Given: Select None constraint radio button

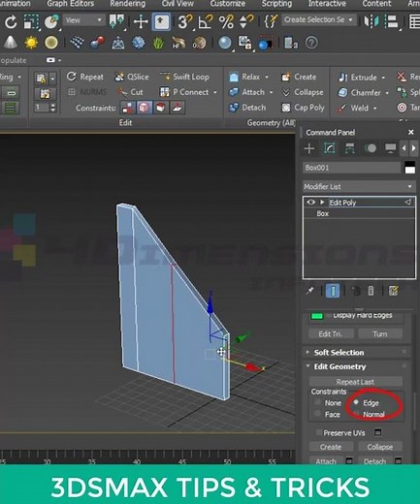Looking at the screenshot, I should pos(317,402).
